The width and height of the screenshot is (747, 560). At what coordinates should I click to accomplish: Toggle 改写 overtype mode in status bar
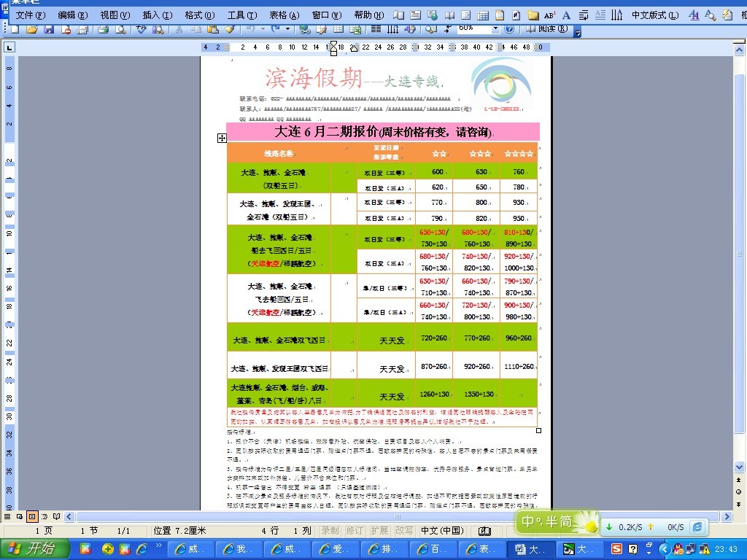(404, 531)
